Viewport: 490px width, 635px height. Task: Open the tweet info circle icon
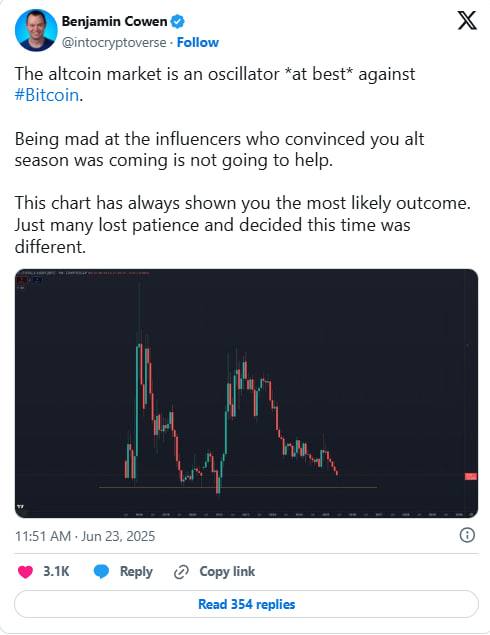tap(467, 535)
